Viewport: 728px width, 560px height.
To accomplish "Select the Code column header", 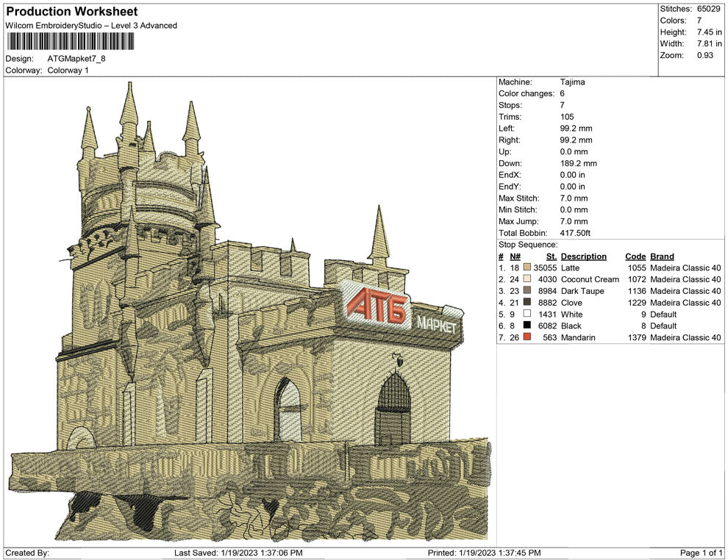I will coord(635,256).
